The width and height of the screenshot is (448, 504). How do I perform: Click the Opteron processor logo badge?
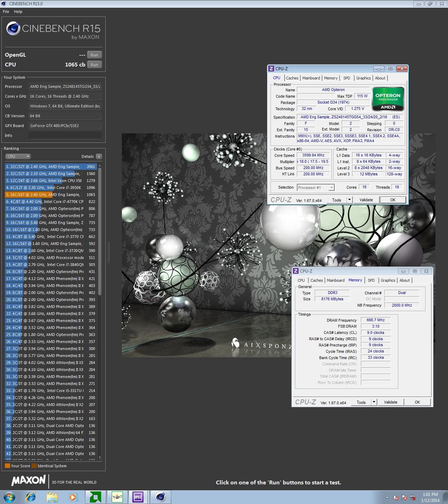click(x=388, y=99)
